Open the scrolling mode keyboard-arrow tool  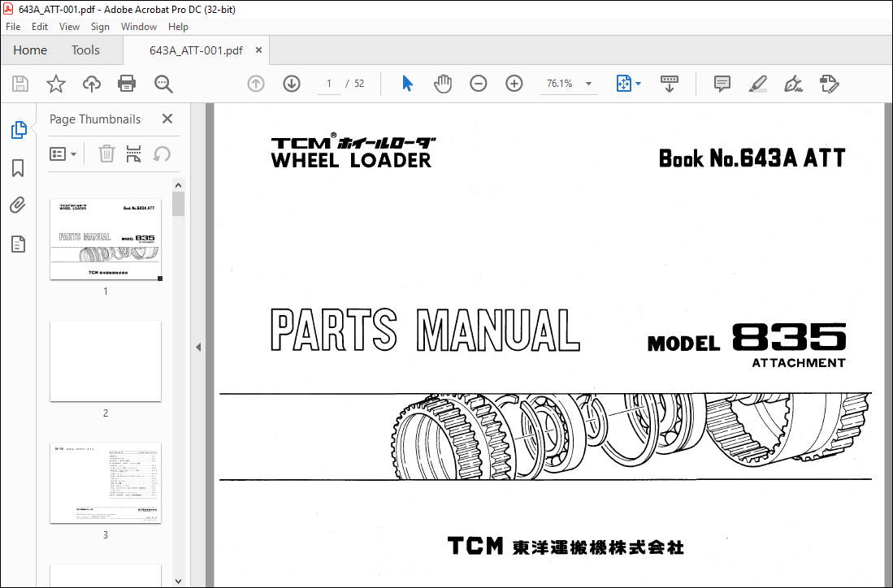coord(670,84)
